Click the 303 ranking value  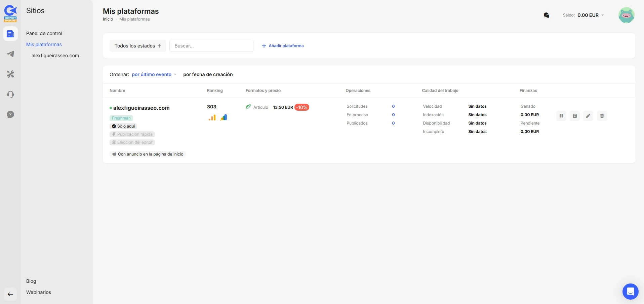(212, 107)
